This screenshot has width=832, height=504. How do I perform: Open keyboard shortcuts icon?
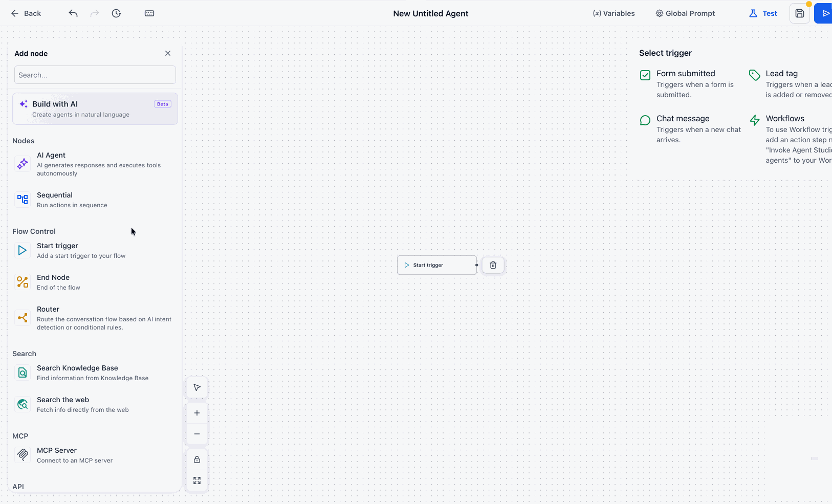[x=149, y=13]
